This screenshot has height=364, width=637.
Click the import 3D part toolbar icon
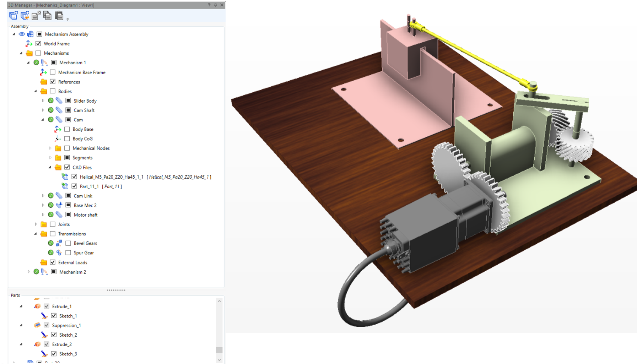click(25, 16)
